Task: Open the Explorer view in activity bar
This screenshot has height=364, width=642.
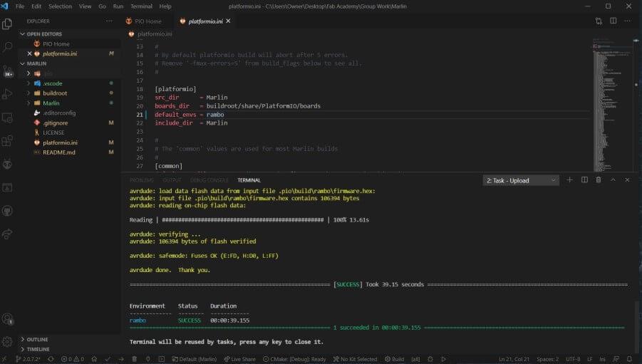Action: click(x=7, y=24)
